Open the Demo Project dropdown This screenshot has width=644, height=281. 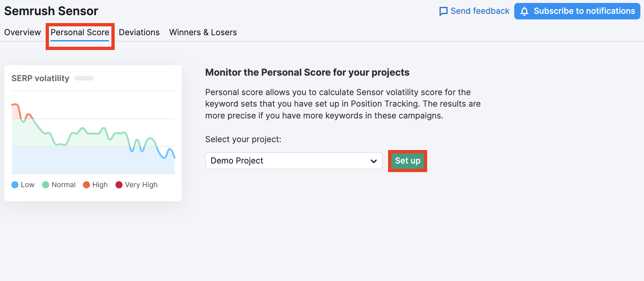289,161
